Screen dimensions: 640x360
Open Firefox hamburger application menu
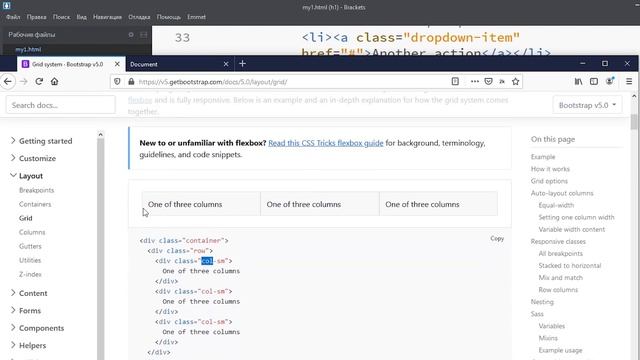pyautogui.click(x=629, y=82)
